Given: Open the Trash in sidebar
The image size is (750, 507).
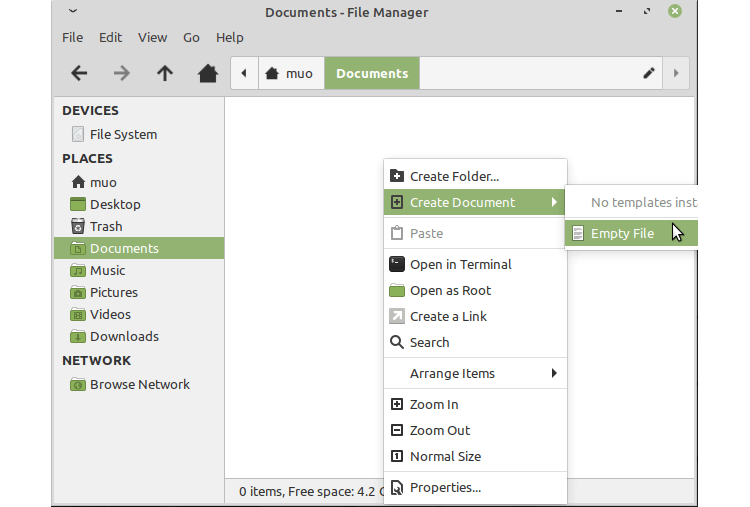Looking at the screenshot, I should click(x=106, y=226).
